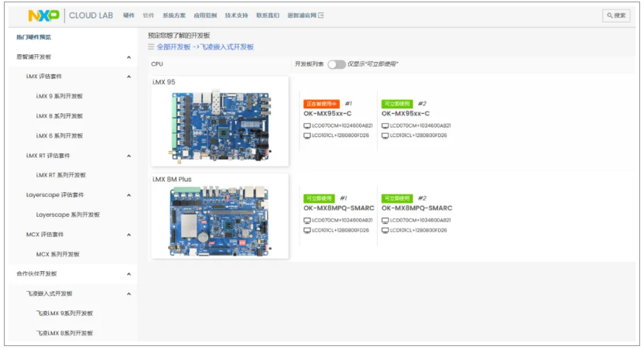The image size is (644, 350).
Task: Click the OK-MX95xx-C #1 board name
Action: [x=327, y=114]
